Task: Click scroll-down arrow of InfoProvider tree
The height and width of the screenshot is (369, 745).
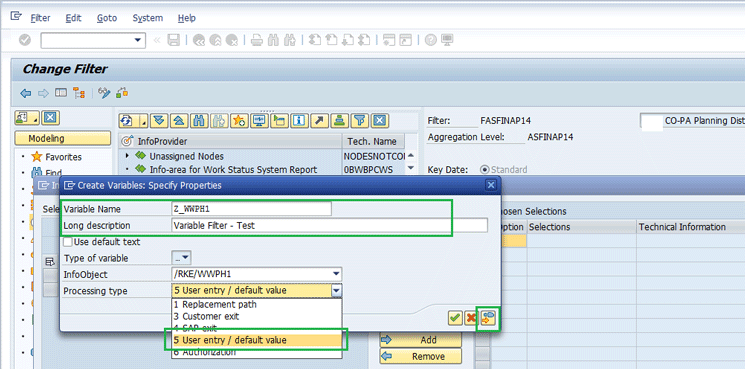Action: [x=411, y=168]
